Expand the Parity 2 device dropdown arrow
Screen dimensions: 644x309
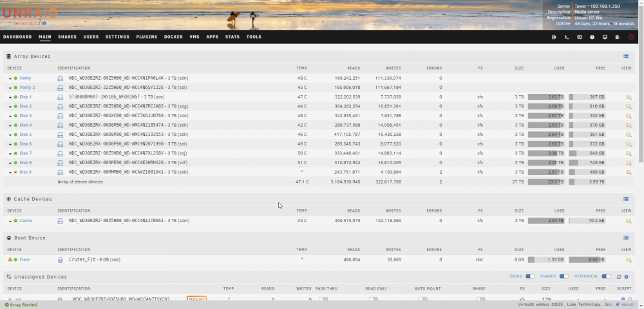[10, 88]
